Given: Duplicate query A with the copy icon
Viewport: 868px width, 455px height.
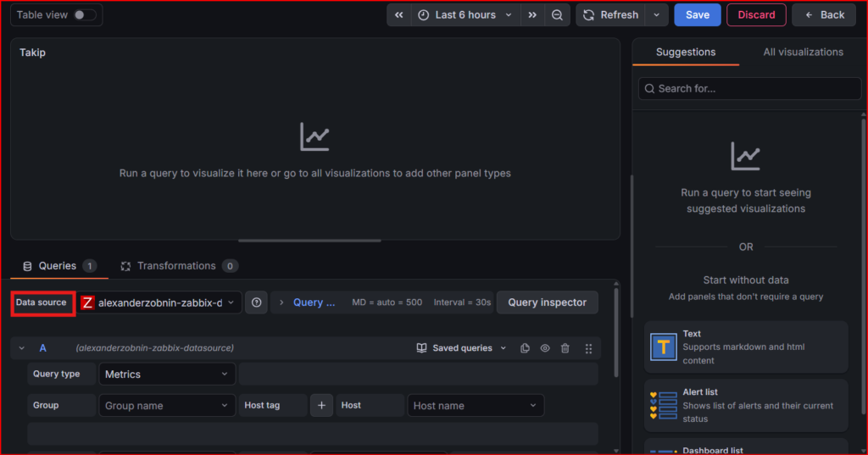Looking at the screenshot, I should pos(525,348).
